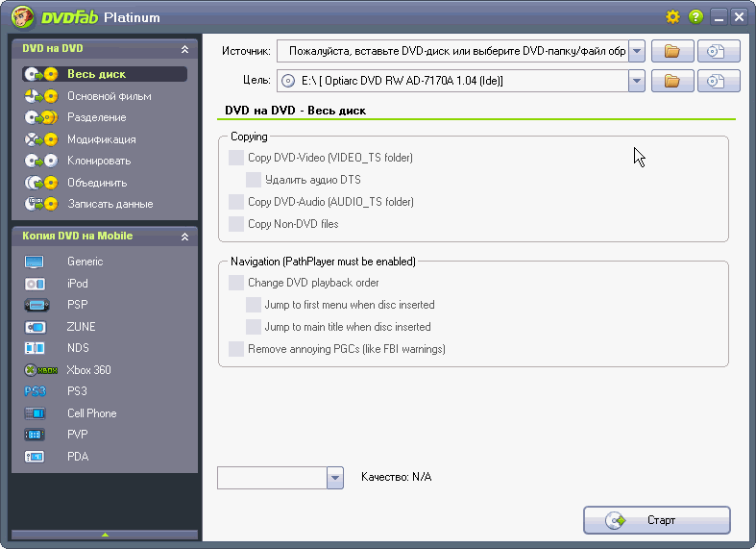The width and height of the screenshot is (756, 549).
Task: Click the Клонировать disc icon
Action: pyautogui.click(x=41, y=161)
